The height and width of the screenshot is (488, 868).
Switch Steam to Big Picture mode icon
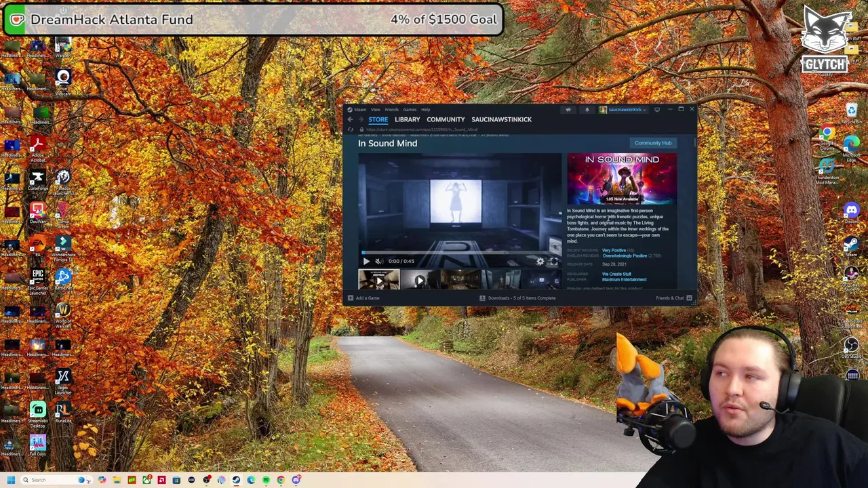click(657, 110)
